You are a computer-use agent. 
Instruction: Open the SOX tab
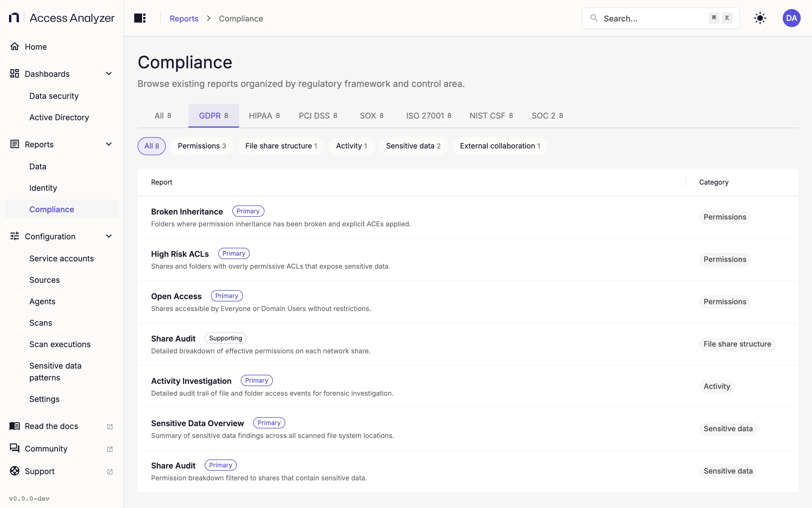click(371, 116)
